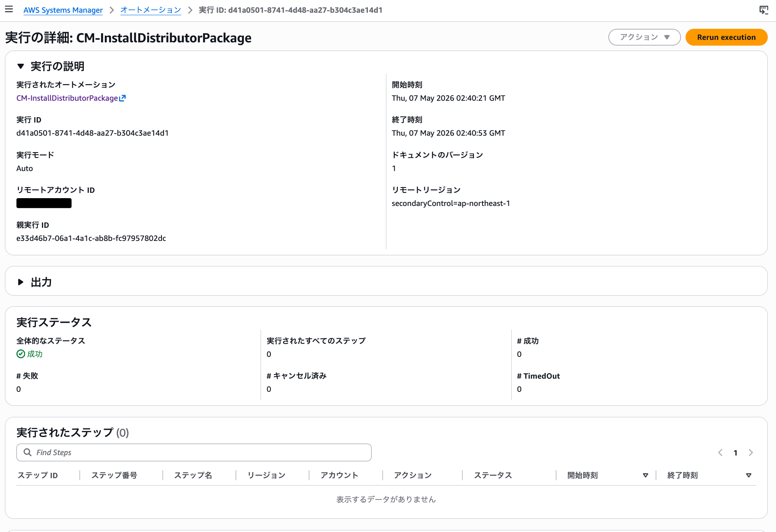The image size is (776, 532).
Task: Click 表示するデータがありません message
Action: tap(386, 499)
